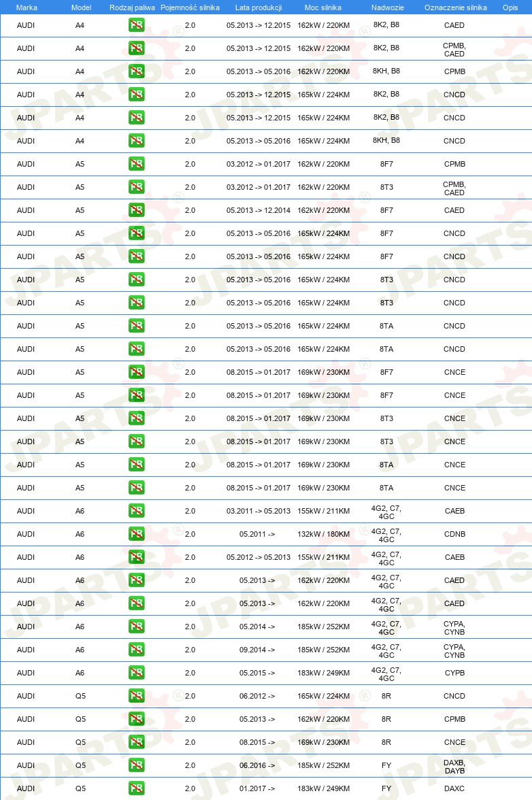Click the 8KH, B8 body cell in the CNCD row
The image size is (532, 800).
(386, 140)
